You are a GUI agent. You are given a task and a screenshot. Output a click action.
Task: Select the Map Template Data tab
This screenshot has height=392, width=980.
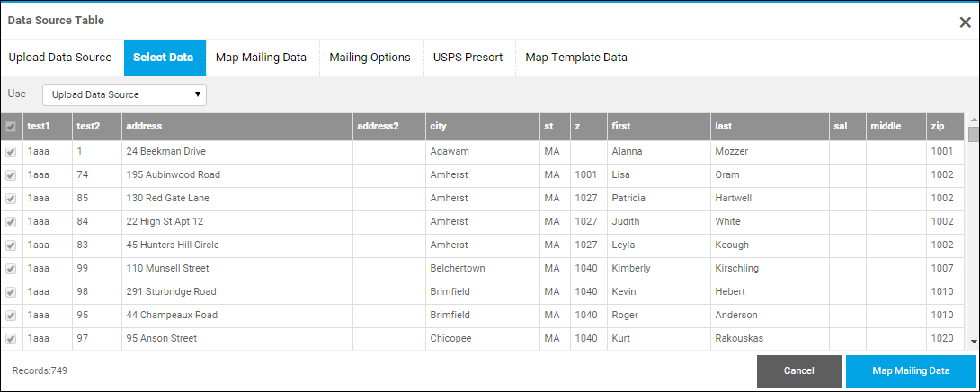click(576, 58)
